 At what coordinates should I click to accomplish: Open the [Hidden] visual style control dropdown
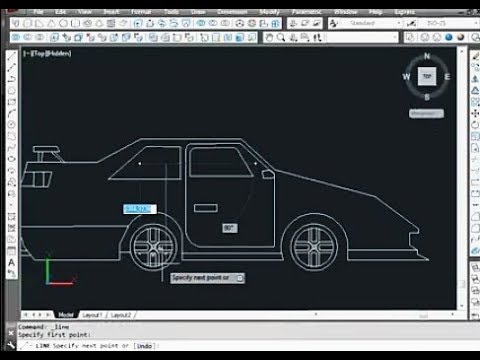click(x=58, y=53)
